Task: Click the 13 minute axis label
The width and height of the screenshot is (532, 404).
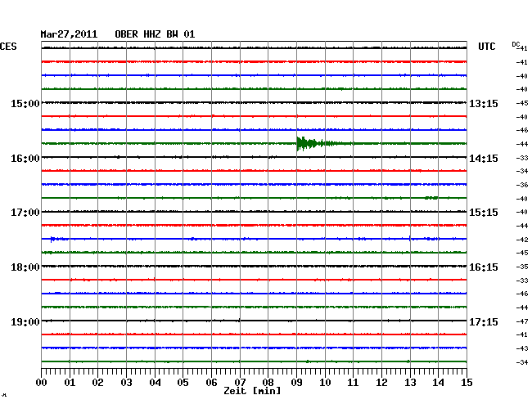Action: (410, 383)
